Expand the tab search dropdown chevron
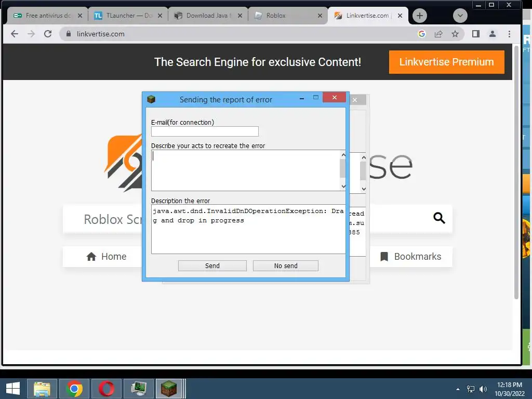Viewport: 532px width, 399px height. 460,16
